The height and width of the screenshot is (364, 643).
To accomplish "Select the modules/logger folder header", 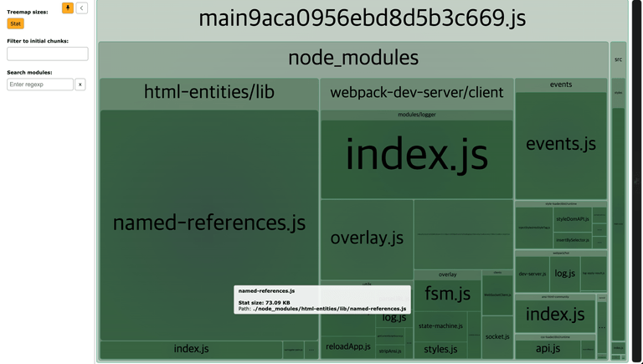I will pos(417,115).
